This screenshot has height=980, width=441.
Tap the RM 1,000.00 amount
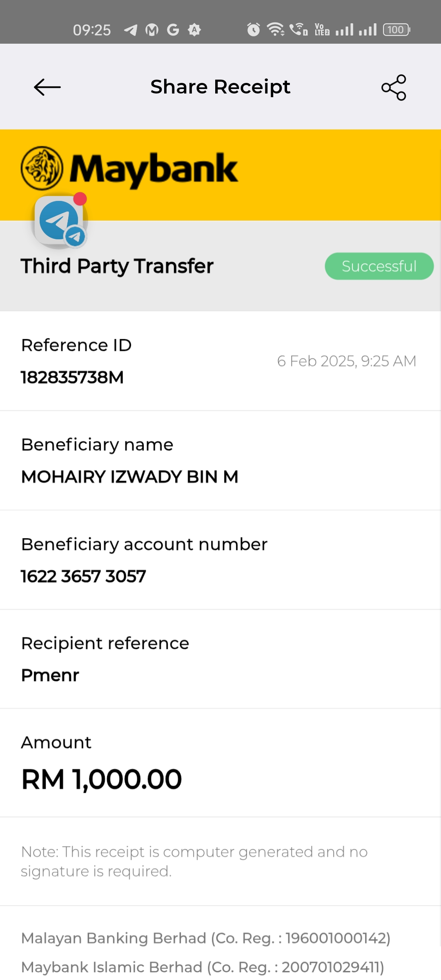tap(101, 779)
